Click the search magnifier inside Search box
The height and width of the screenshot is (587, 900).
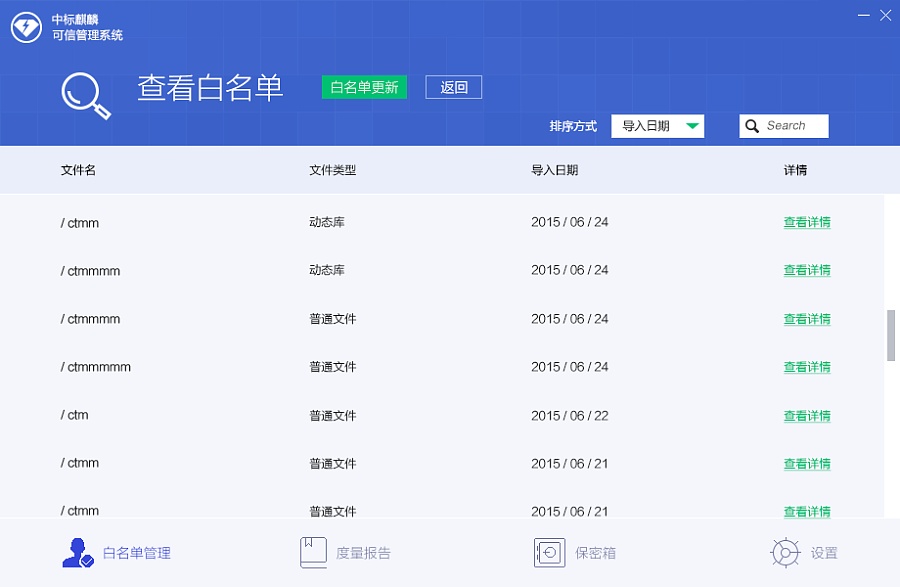pos(751,126)
